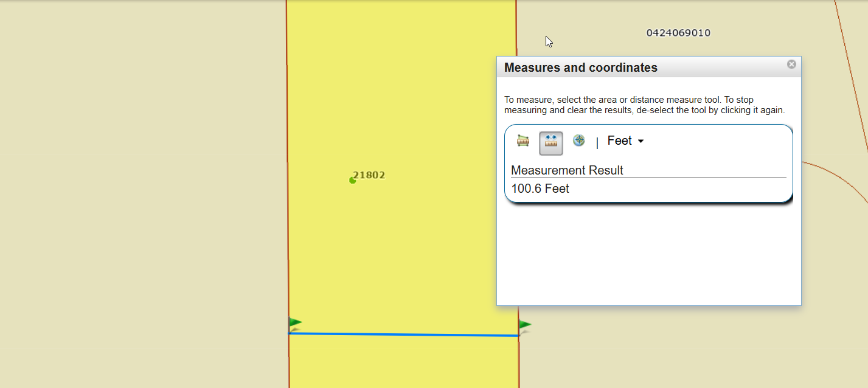Viewport: 868px width, 388px height.
Task: Toggle the distance measure tool
Action: tap(551, 143)
